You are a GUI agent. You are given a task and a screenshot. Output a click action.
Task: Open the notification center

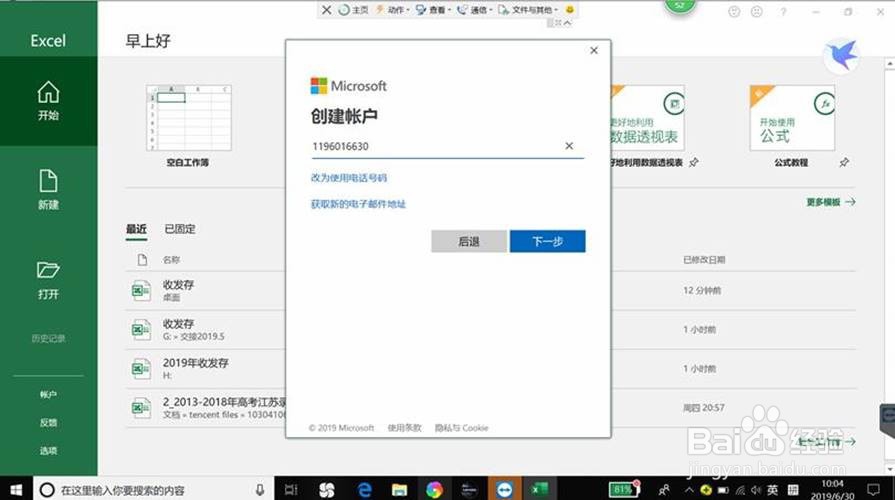(x=873, y=490)
